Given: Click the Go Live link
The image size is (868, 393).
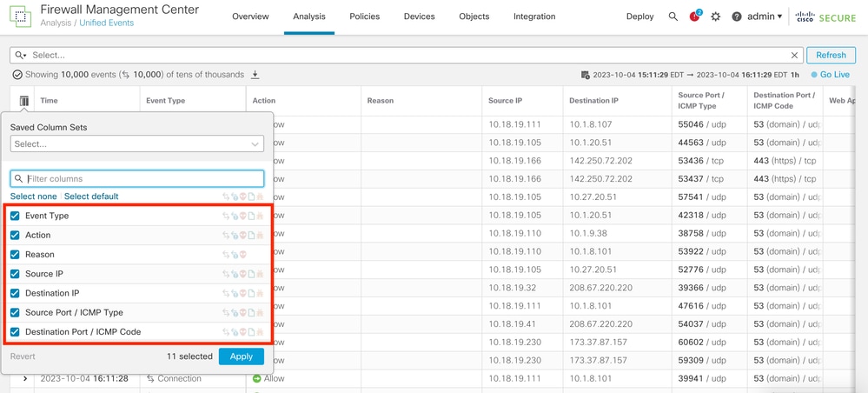Looking at the screenshot, I should 835,74.
